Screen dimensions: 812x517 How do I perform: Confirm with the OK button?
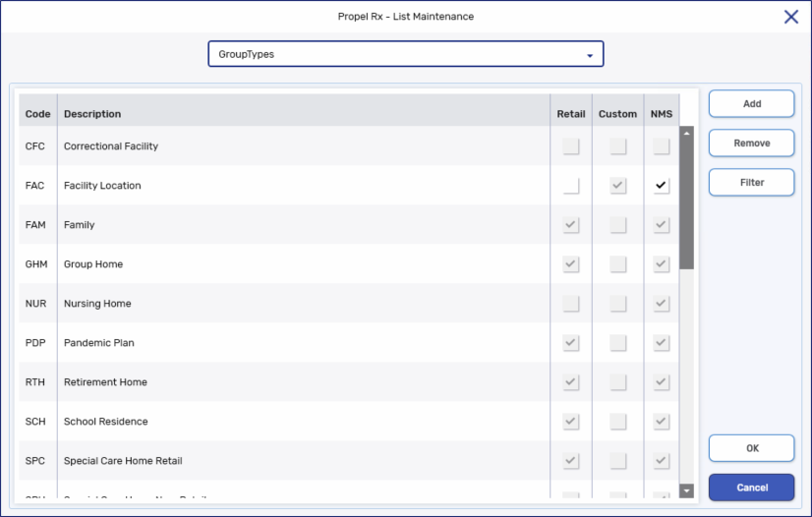pos(751,448)
